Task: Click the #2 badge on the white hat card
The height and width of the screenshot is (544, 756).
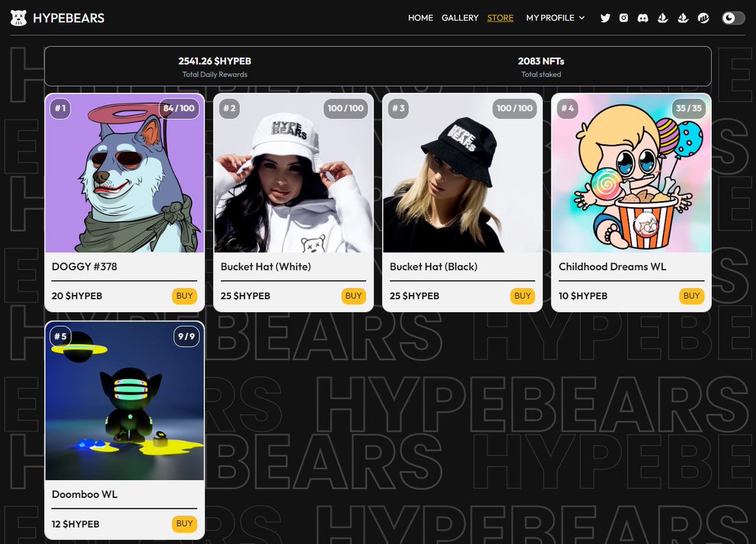Action: pos(229,108)
